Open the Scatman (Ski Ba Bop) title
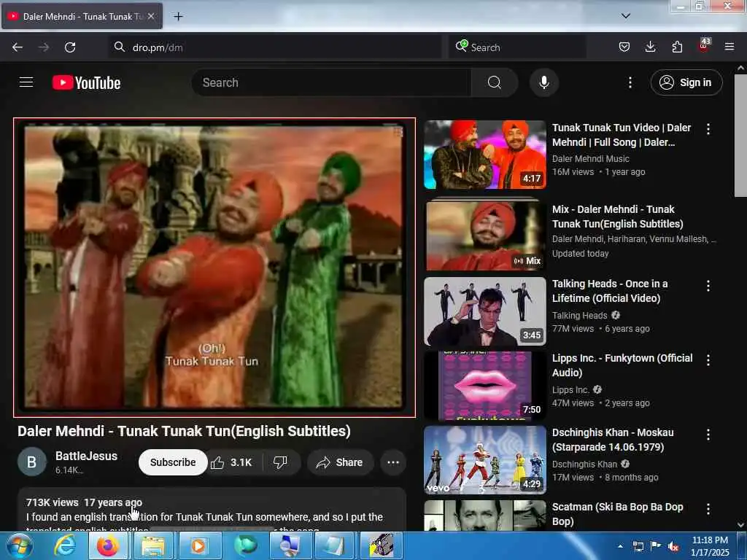 (x=617, y=514)
